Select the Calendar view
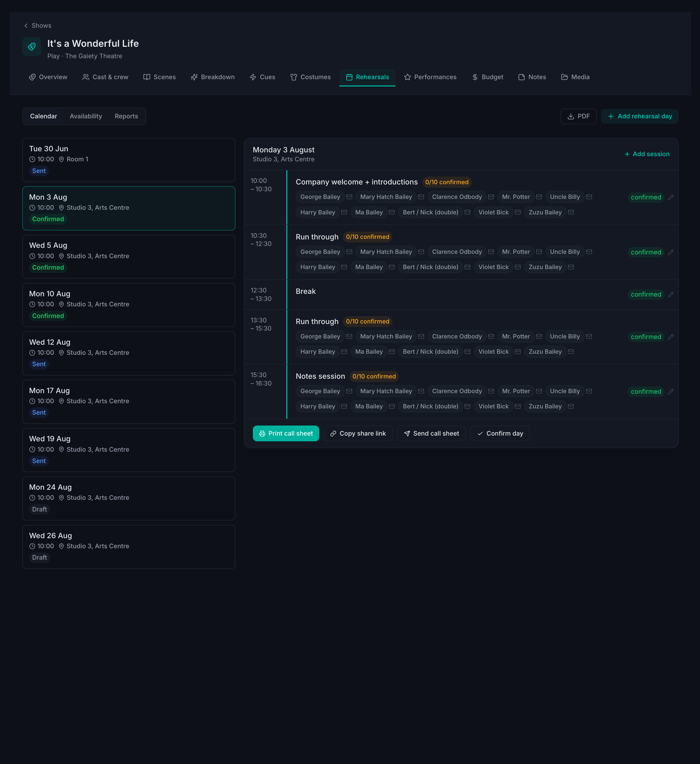Screen dimensions: 700x764 44,116
